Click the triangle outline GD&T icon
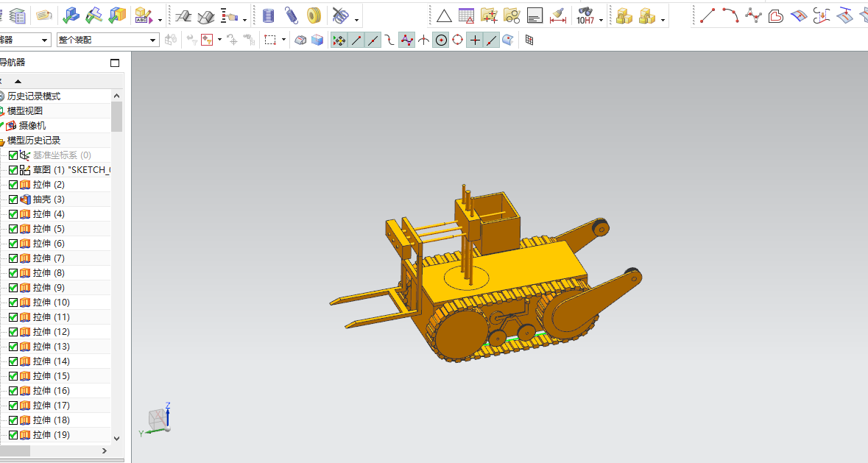The image size is (868, 463). (444, 15)
